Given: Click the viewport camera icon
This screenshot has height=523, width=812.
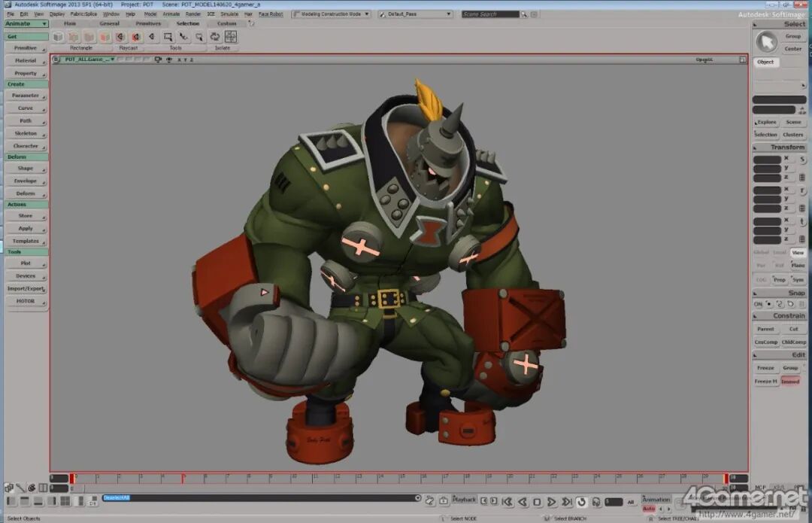Looking at the screenshot, I should click(x=159, y=59).
